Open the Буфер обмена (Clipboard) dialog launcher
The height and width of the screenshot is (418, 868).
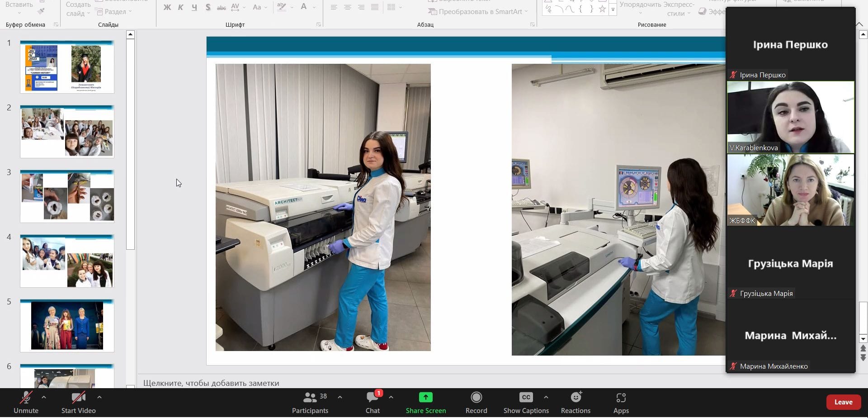click(x=56, y=24)
